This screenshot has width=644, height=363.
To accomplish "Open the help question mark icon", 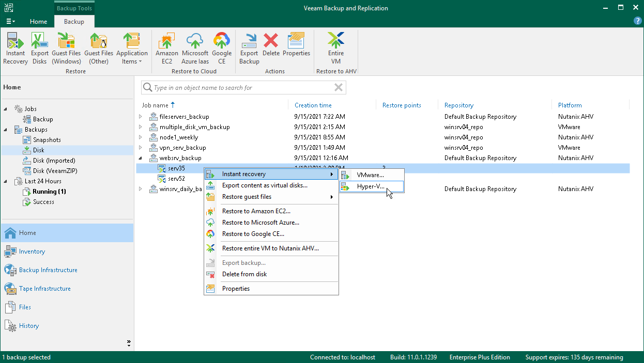I will [x=638, y=21].
